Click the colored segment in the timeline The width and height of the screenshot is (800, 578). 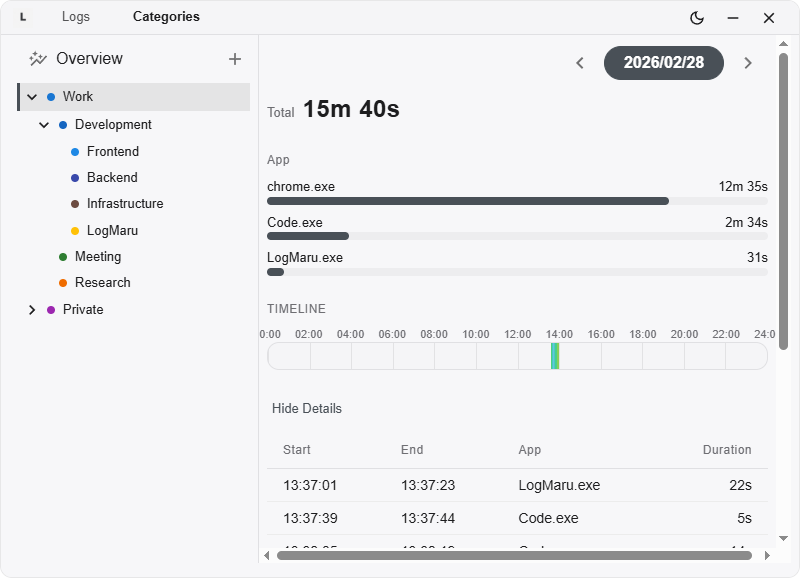click(x=555, y=356)
